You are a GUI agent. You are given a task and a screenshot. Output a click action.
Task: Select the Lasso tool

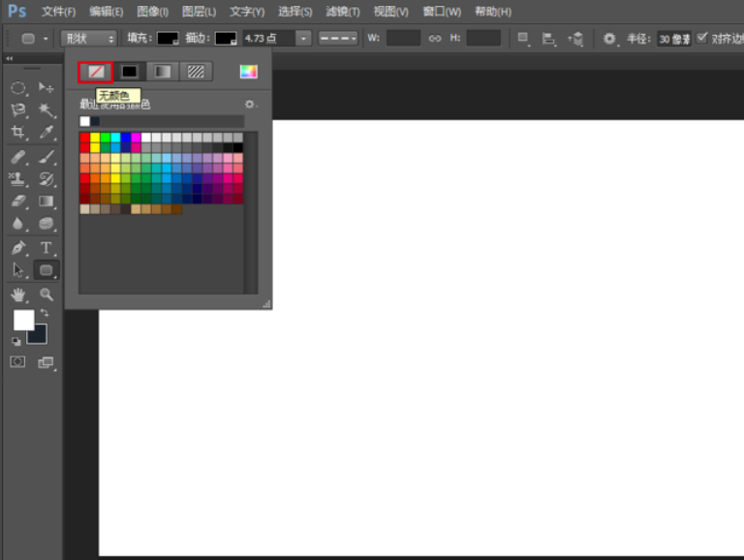tap(18, 110)
